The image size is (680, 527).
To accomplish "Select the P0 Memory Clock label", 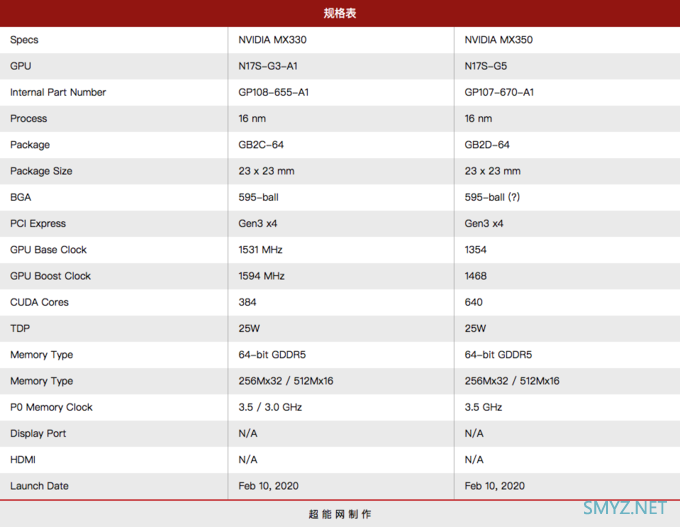I will click(51, 407).
